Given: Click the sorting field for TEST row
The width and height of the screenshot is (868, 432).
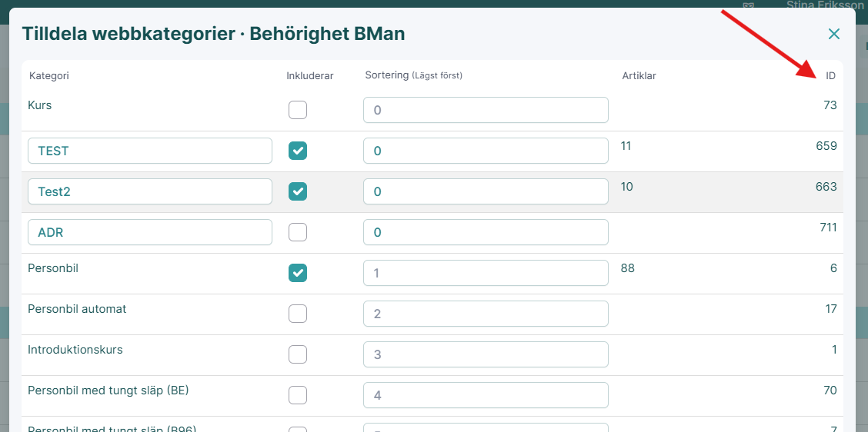Looking at the screenshot, I should [x=486, y=151].
